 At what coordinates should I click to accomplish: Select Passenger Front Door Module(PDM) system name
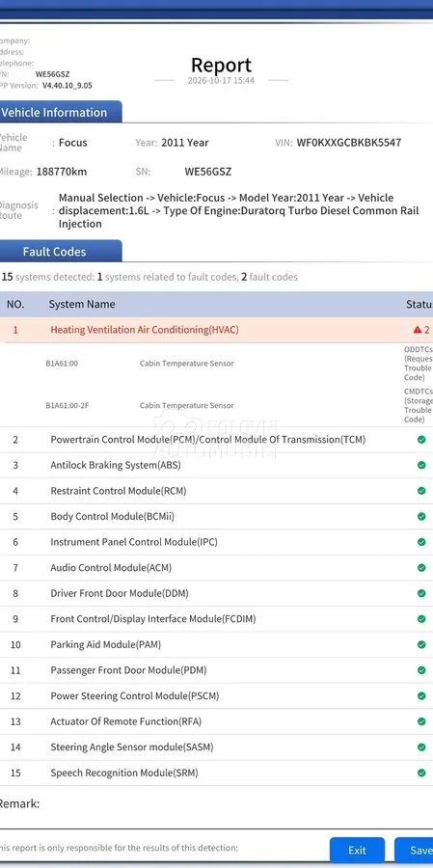(x=128, y=670)
